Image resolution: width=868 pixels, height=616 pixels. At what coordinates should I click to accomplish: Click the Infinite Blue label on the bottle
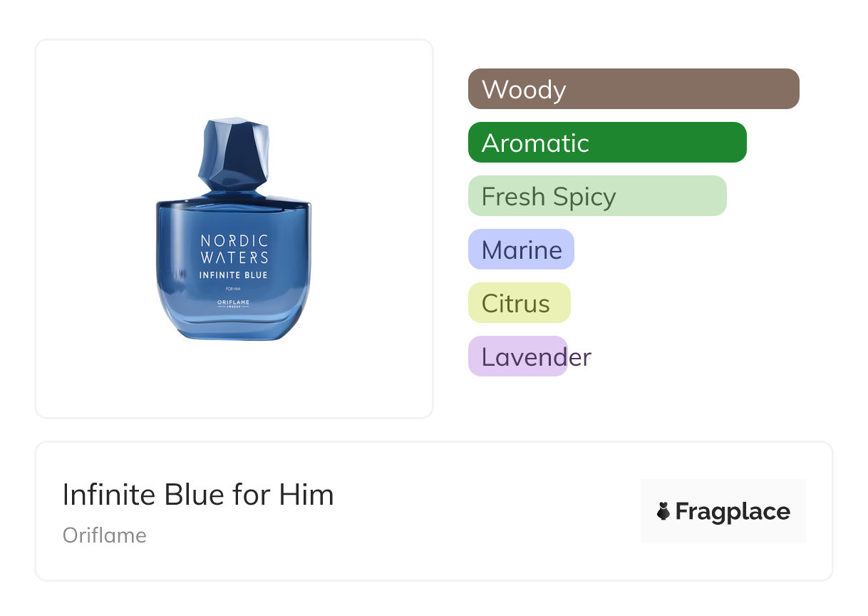(x=234, y=274)
